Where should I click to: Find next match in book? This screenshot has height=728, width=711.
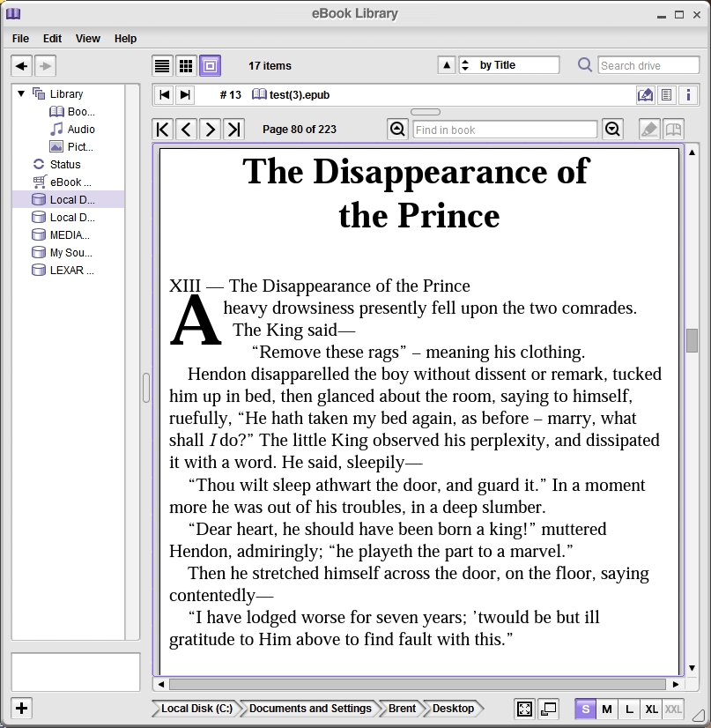point(612,129)
